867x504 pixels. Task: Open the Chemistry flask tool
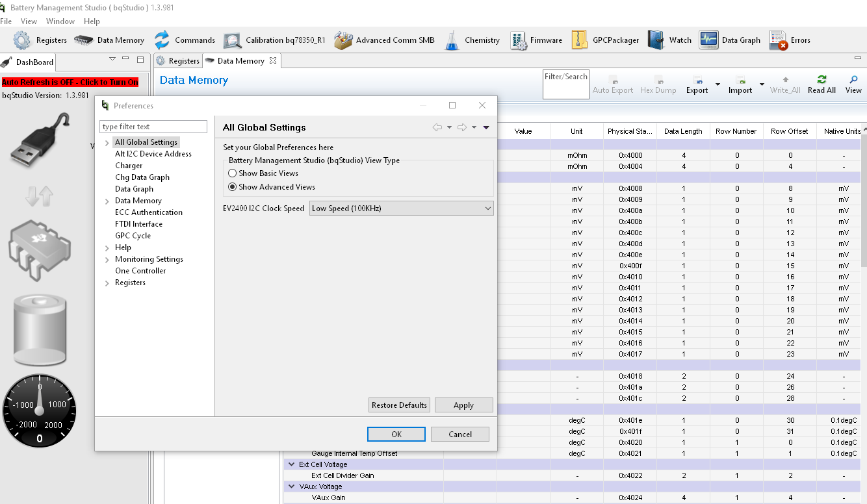(x=472, y=40)
